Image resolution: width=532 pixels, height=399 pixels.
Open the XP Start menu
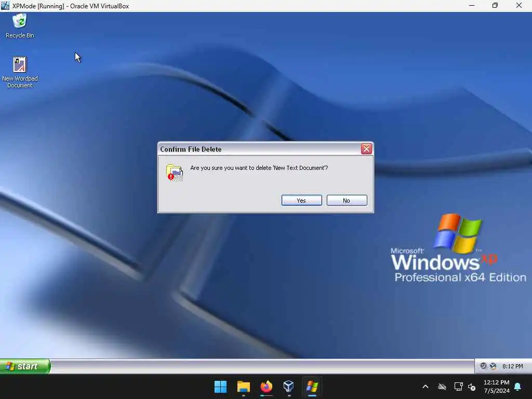pos(25,366)
